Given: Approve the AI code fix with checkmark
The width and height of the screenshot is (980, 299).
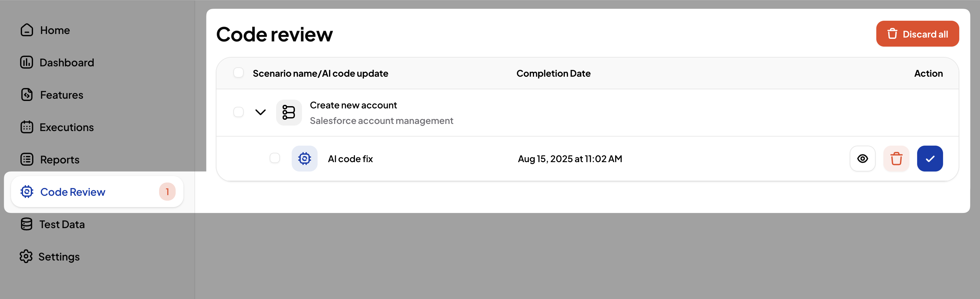Looking at the screenshot, I should coord(929,159).
